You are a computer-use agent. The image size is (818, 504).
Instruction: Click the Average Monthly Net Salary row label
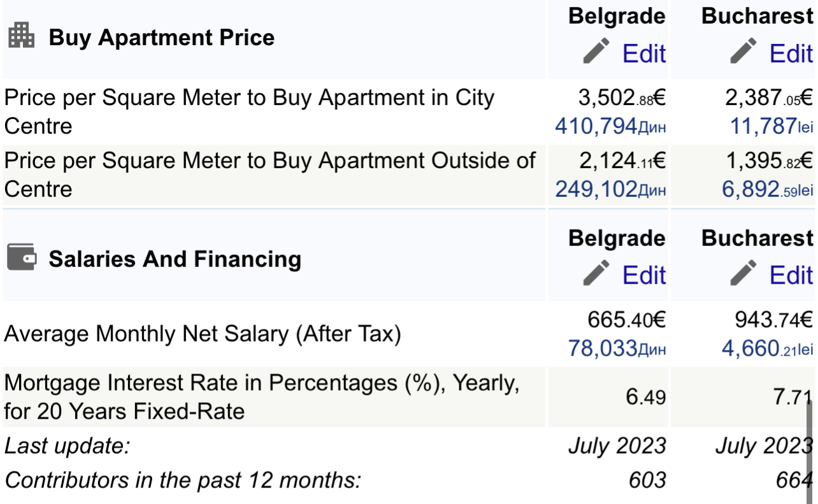click(203, 334)
